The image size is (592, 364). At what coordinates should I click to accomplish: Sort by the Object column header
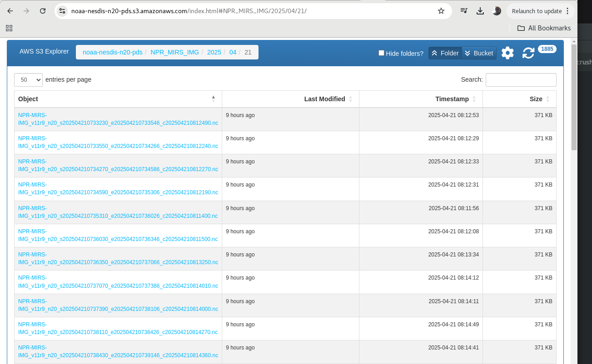coord(118,99)
